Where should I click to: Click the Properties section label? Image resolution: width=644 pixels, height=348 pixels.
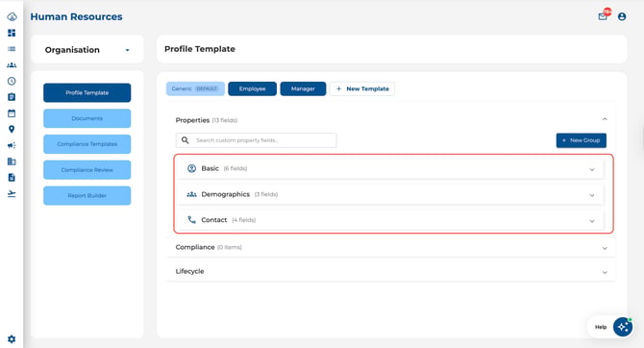(x=192, y=120)
